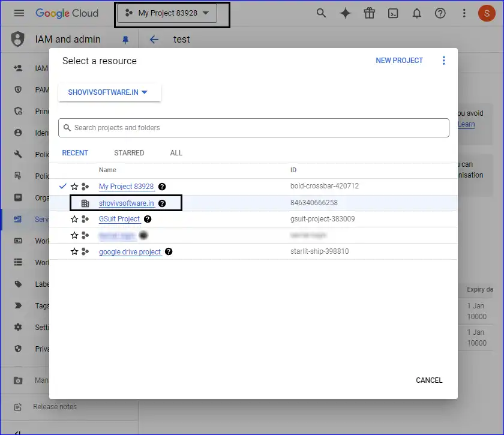Open the shovivsoftware.in organization link

(126, 203)
